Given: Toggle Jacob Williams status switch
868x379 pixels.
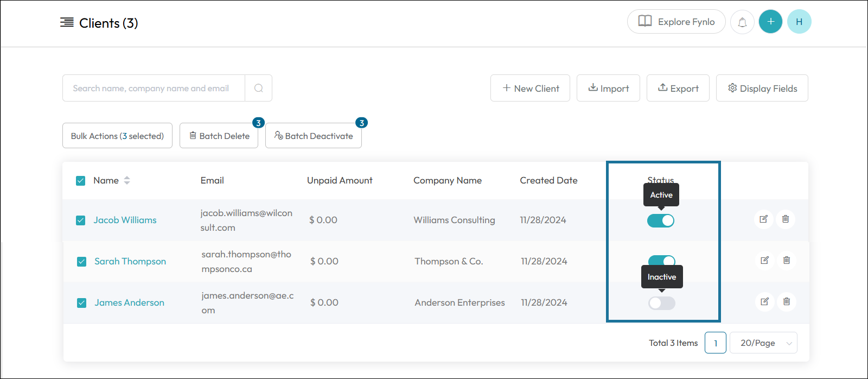Looking at the screenshot, I should (661, 220).
